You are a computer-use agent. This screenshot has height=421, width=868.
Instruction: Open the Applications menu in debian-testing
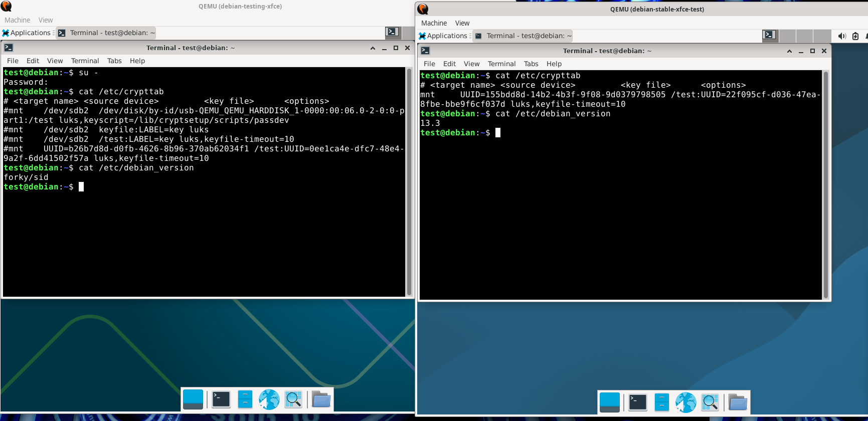tap(27, 33)
